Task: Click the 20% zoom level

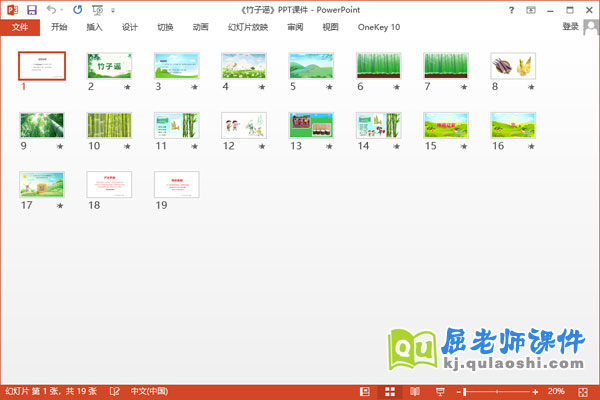Action: tap(556, 391)
